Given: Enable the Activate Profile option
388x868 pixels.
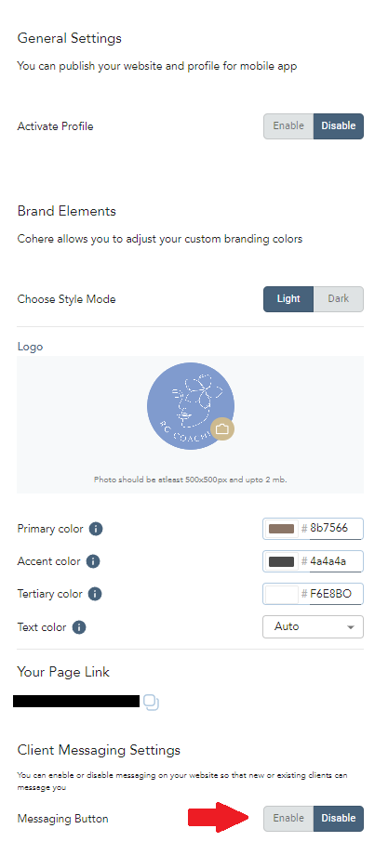Looking at the screenshot, I should point(288,126).
